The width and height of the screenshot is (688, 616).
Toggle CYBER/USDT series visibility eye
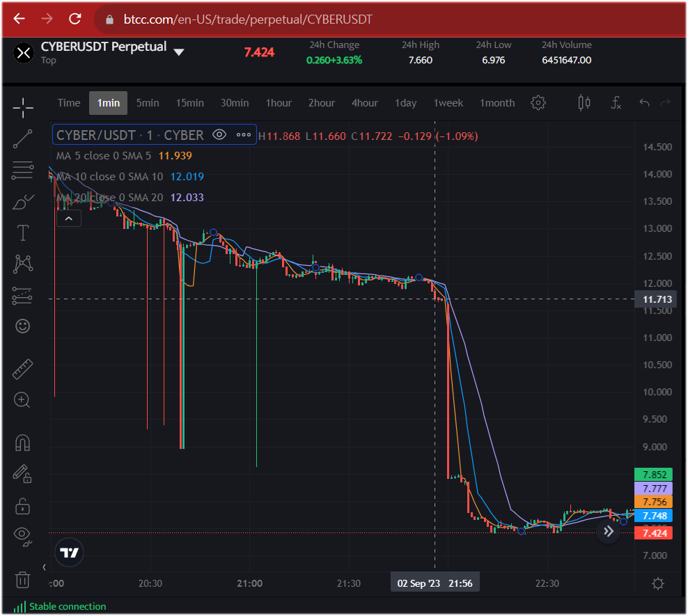(x=219, y=135)
